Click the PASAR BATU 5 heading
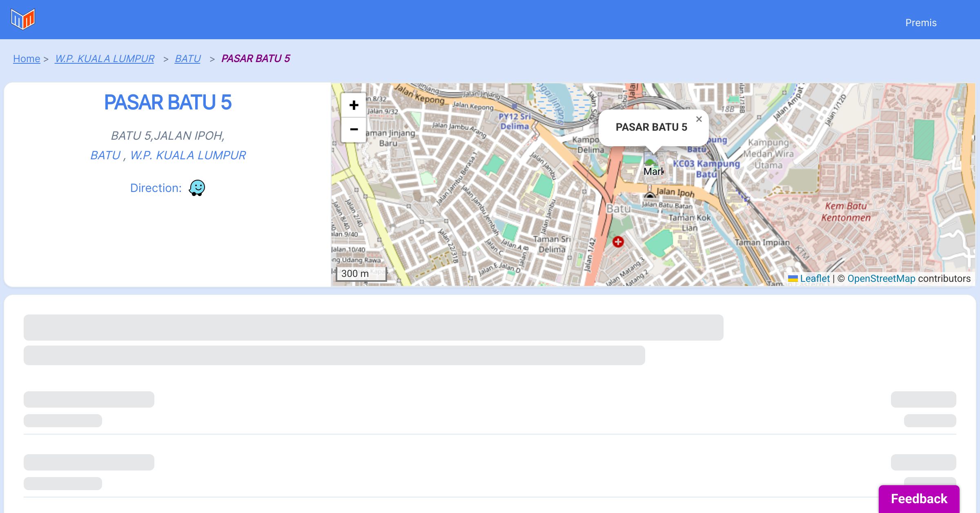This screenshot has height=513, width=980. [168, 102]
